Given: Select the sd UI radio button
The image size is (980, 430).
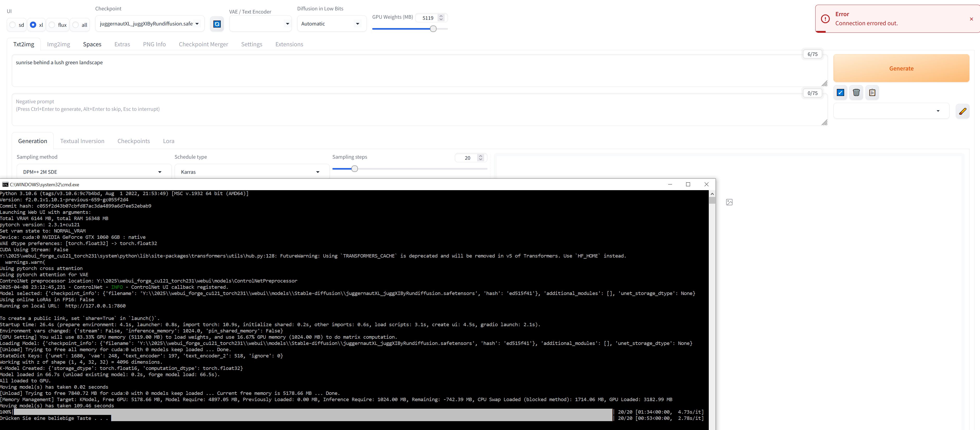Looking at the screenshot, I should (13, 25).
